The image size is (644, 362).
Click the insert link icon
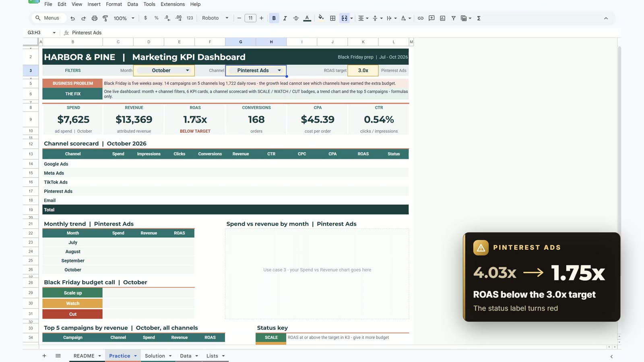(420, 18)
